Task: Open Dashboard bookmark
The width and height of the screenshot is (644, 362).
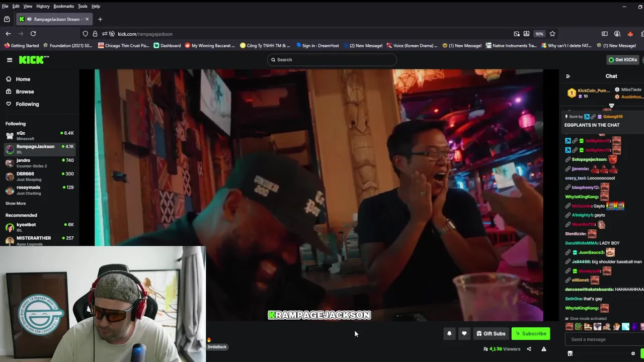Action: (167, 46)
